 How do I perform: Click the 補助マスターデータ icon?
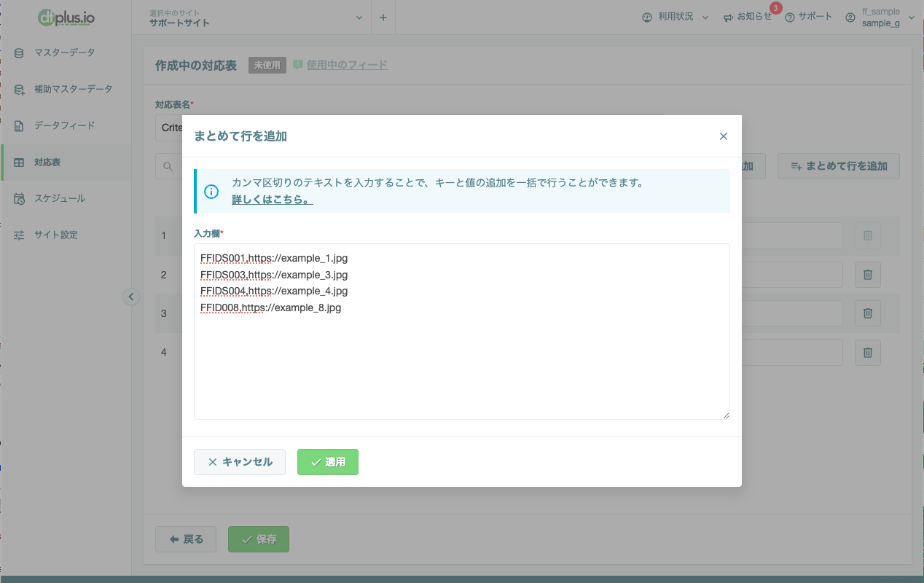click(20, 90)
